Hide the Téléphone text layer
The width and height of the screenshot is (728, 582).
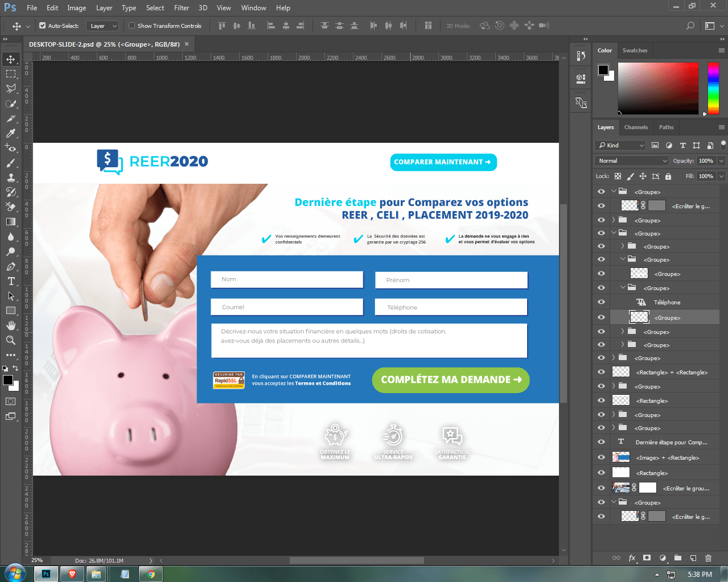pyautogui.click(x=601, y=303)
